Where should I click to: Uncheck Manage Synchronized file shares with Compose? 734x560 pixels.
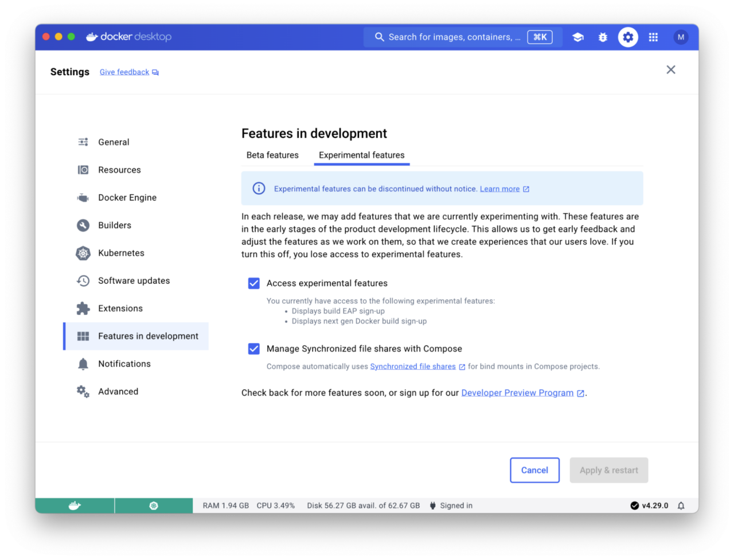[x=253, y=348]
